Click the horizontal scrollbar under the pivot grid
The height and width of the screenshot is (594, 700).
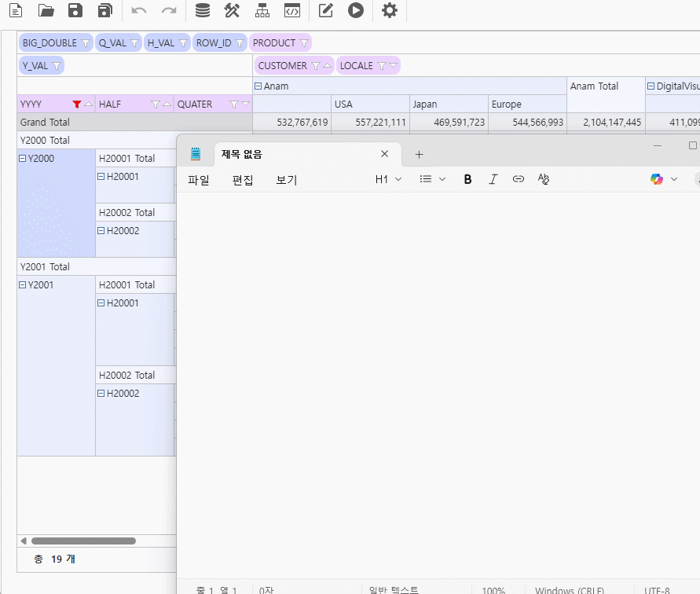[83, 541]
